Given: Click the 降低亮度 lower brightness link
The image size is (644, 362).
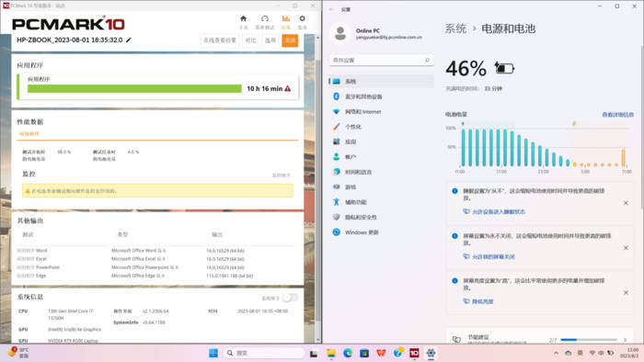Looking at the screenshot, I should tap(482, 301).
